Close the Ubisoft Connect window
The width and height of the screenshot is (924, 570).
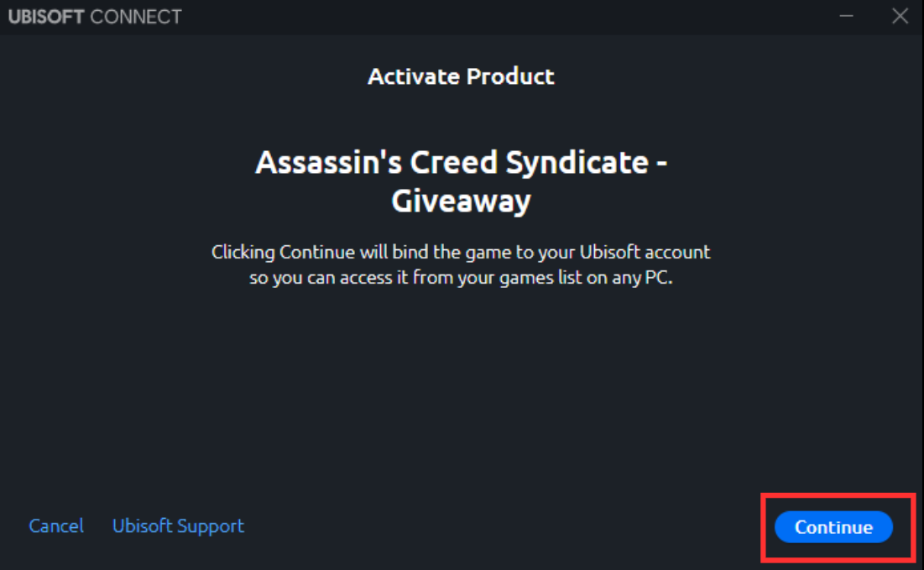pyautogui.click(x=900, y=16)
